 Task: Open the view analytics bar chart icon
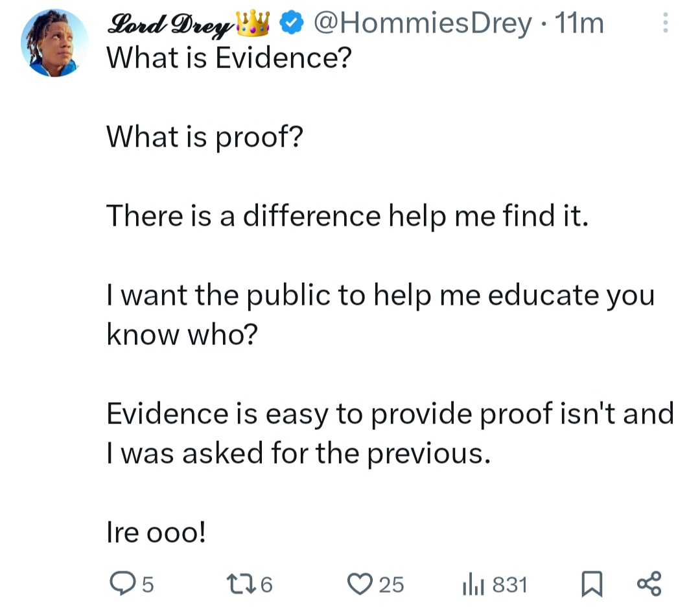[472, 586]
